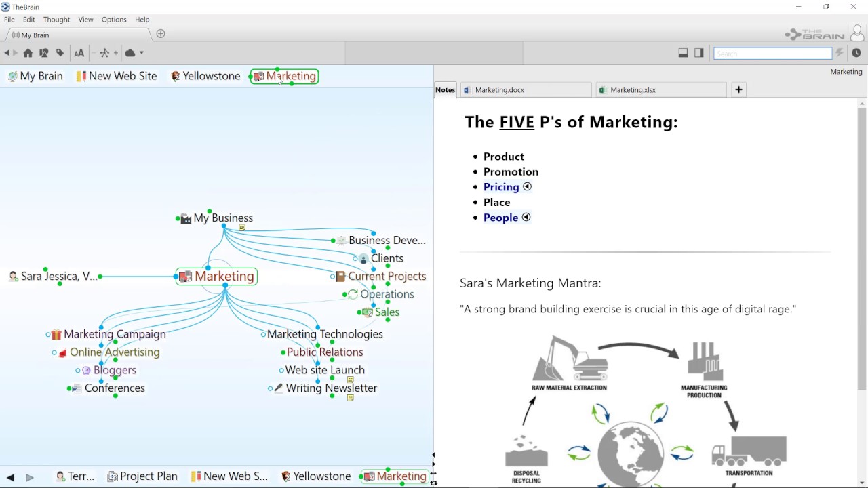Open the File menu
The image size is (868, 488).
[9, 20]
